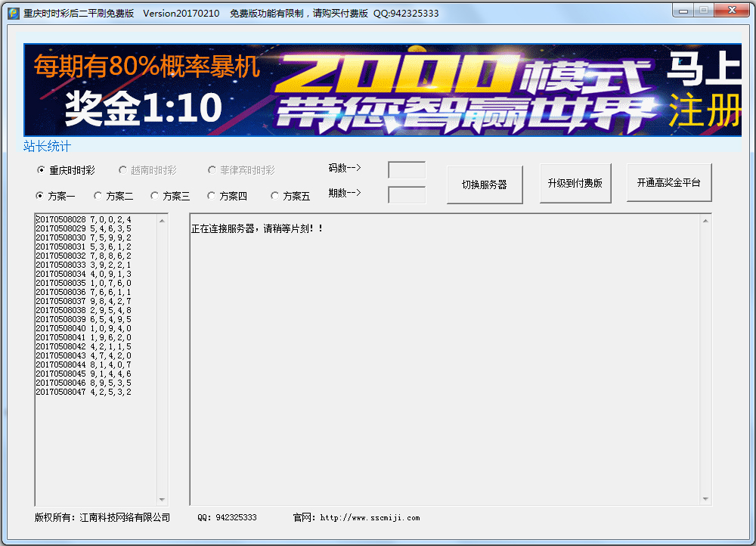Screen dimensions: 756x546
Task: Close the window with X button
Action: pyautogui.click(x=732, y=10)
